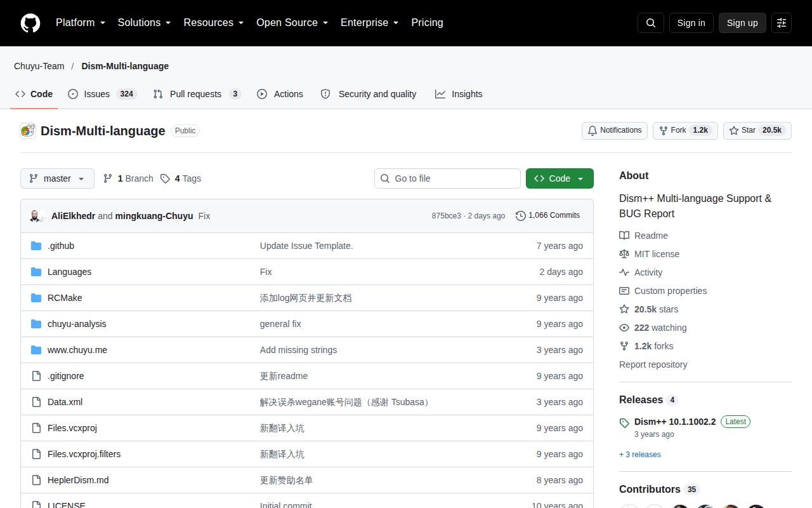Open the 'Update Issue Template.' commit message
812x508 pixels.
(306, 246)
